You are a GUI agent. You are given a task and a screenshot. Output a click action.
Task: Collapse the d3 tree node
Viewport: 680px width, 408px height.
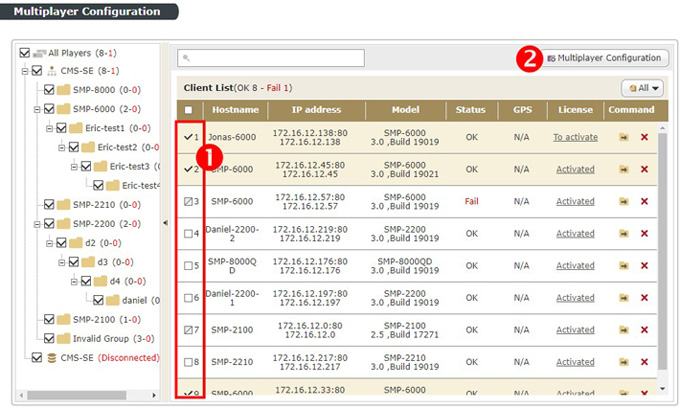(62, 262)
